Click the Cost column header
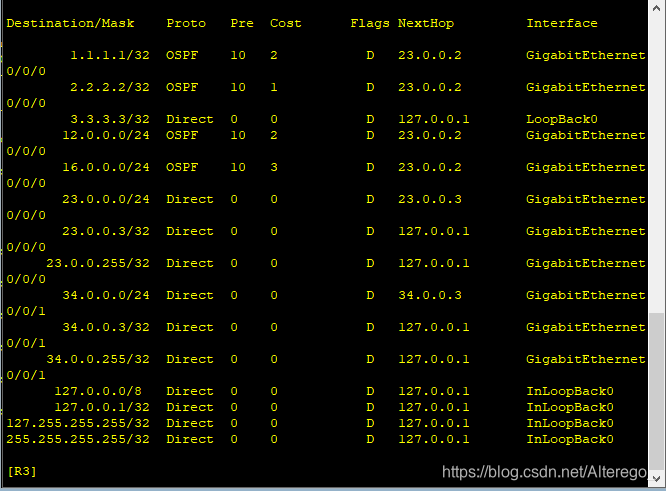Image resolution: width=666 pixels, height=491 pixels. [286, 23]
